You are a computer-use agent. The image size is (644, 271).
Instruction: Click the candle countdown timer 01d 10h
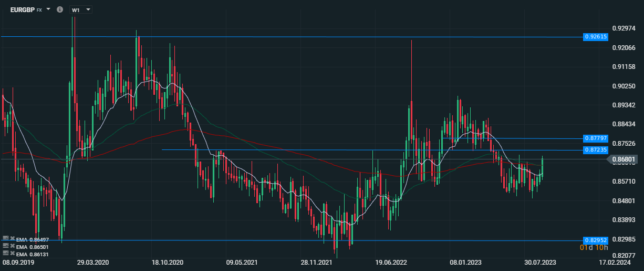point(594,247)
